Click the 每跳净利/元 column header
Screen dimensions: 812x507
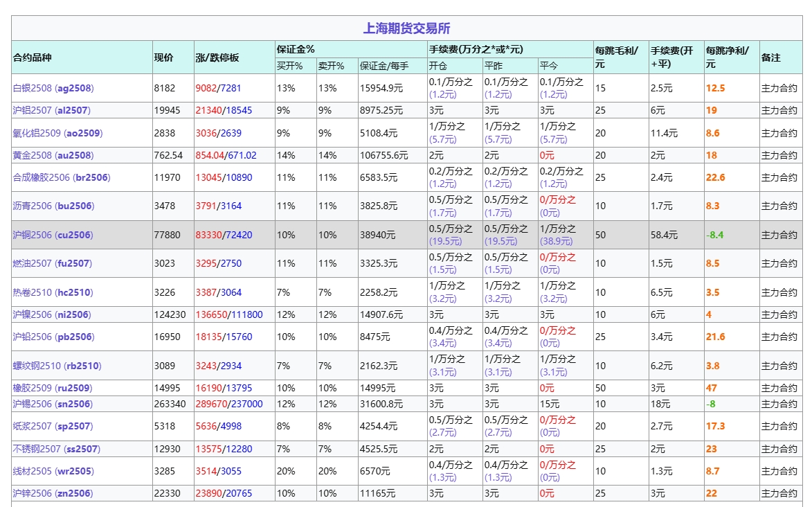point(727,57)
